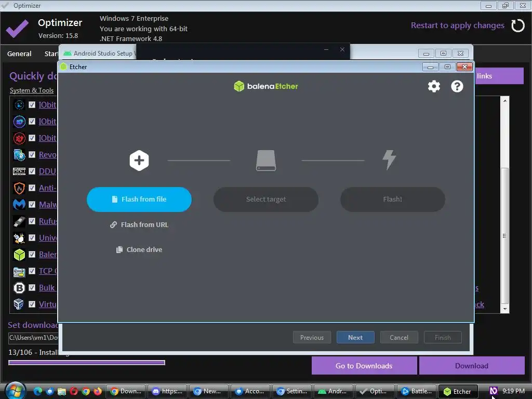
Task: Click the scrollbar up arrow in Optimizer list
Action: pyautogui.click(x=505, y=101)
